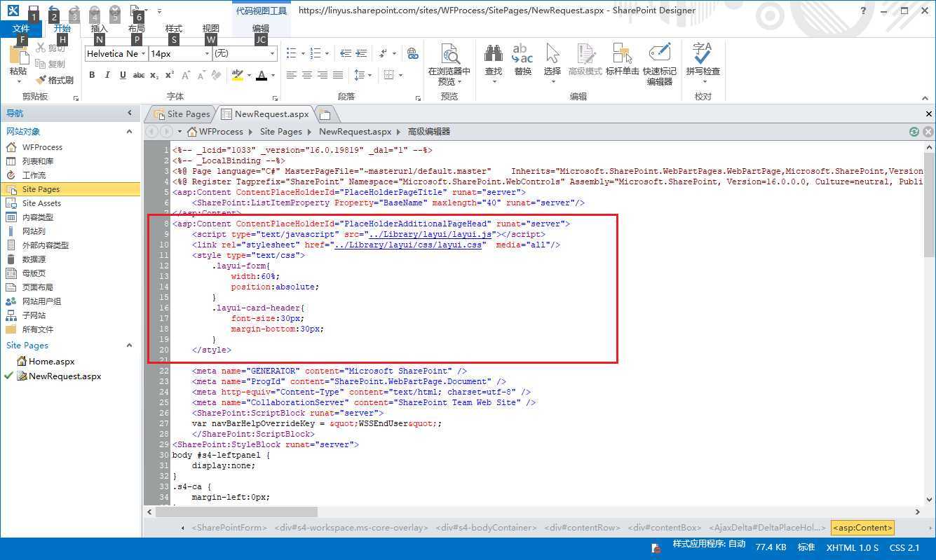Click the decrease indent icon
Image resolution: width=936 pixels, height=560 pixels.
[x=345, y=53]
